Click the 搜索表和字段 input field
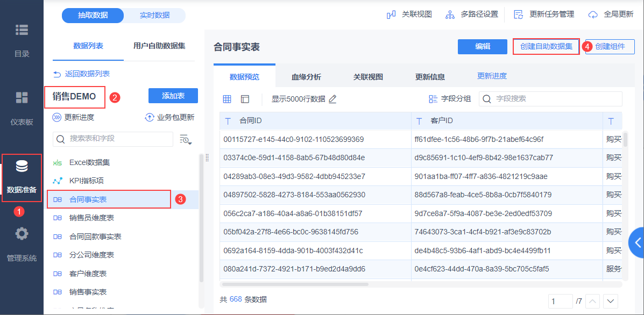Image resolution: width=644 pixels, height=315 pixels. [113, 139]
